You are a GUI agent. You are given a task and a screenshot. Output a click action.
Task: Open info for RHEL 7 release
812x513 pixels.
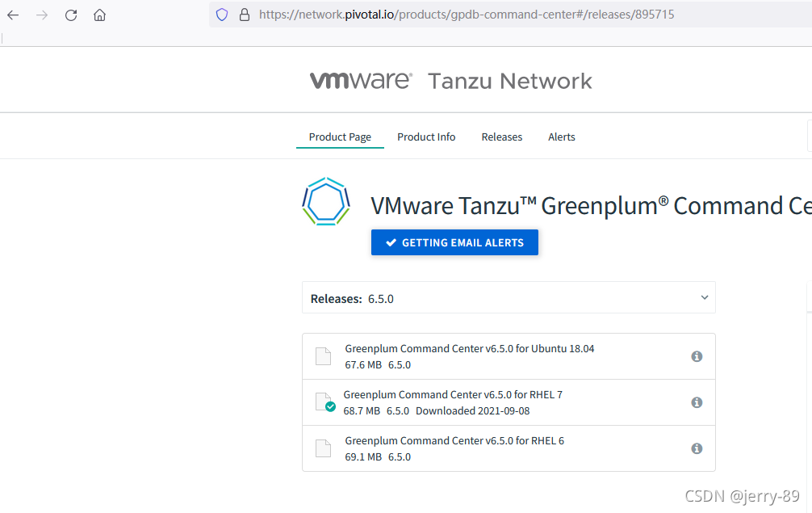tap(697, 402)
